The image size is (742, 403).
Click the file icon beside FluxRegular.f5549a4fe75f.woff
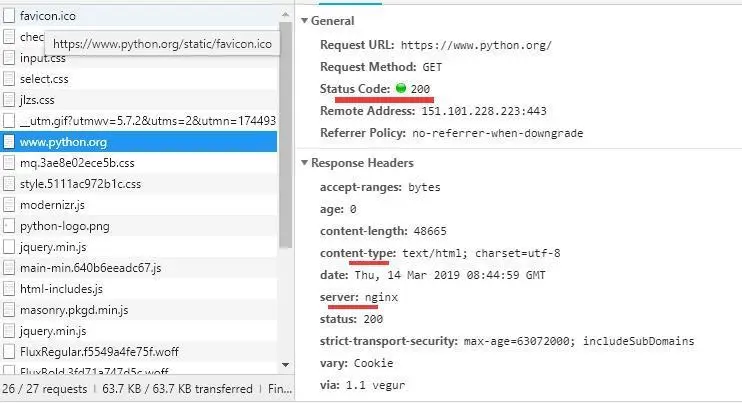pos(9,352)
